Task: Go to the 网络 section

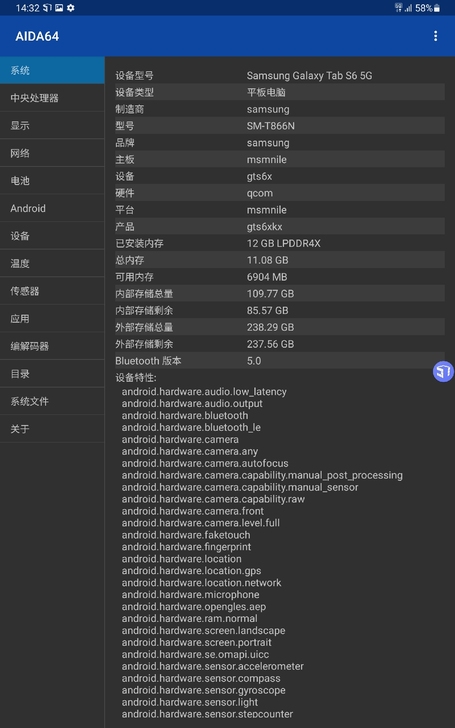Action: (52, 153)
